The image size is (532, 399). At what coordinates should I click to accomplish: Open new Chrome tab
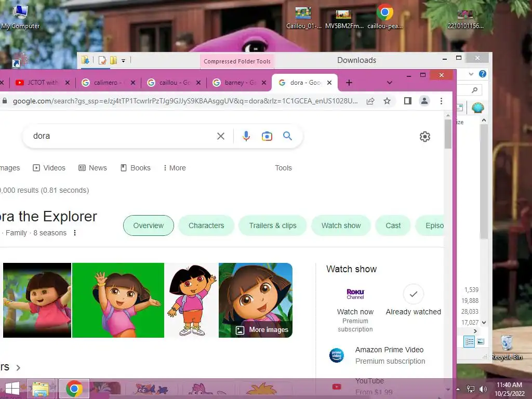[x=349, y=83]
